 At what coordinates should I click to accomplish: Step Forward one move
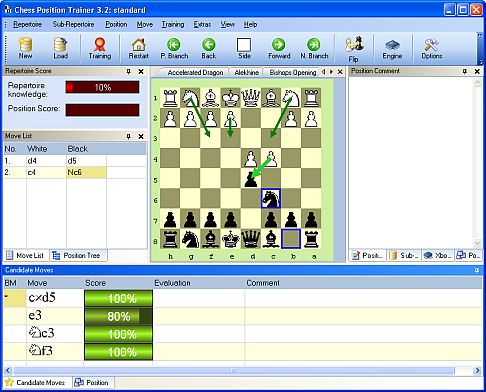(279, 48)
